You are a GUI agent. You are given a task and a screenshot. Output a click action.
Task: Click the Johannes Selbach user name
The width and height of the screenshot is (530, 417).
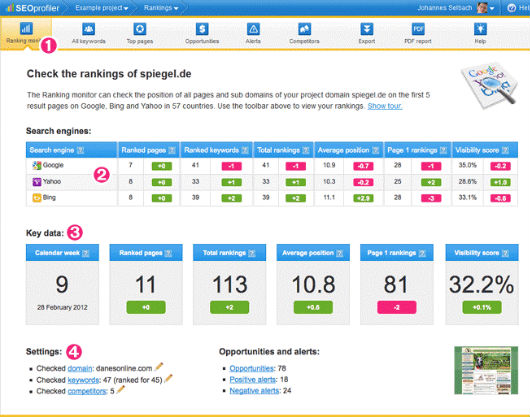click(444, 8)
